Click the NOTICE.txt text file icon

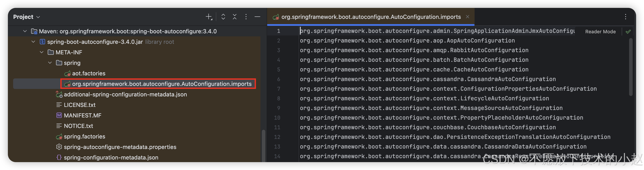tap(59, 126)
